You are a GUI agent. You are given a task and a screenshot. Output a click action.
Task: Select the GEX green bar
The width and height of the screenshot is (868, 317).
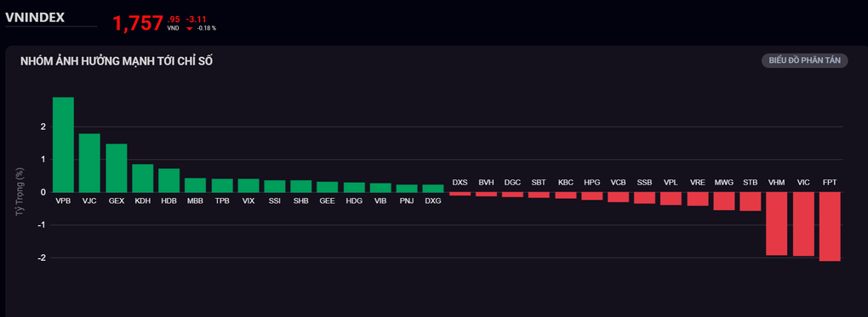117,167
